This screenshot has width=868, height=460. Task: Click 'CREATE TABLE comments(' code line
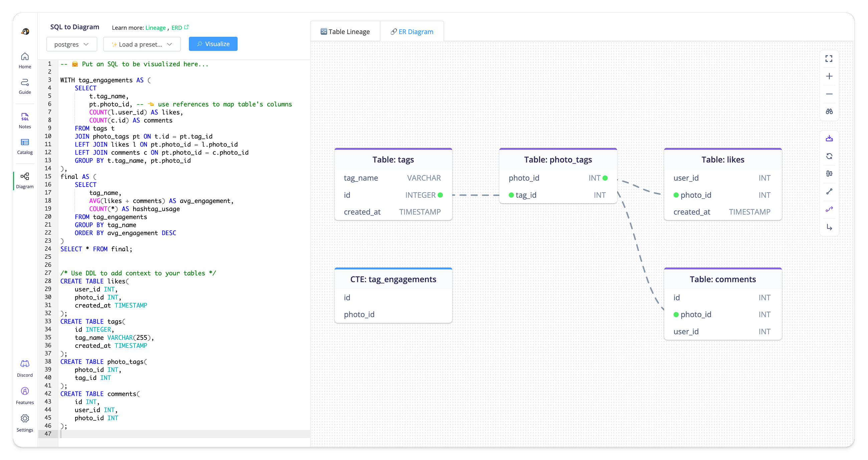pyautogui.click(x=100, y=394)
